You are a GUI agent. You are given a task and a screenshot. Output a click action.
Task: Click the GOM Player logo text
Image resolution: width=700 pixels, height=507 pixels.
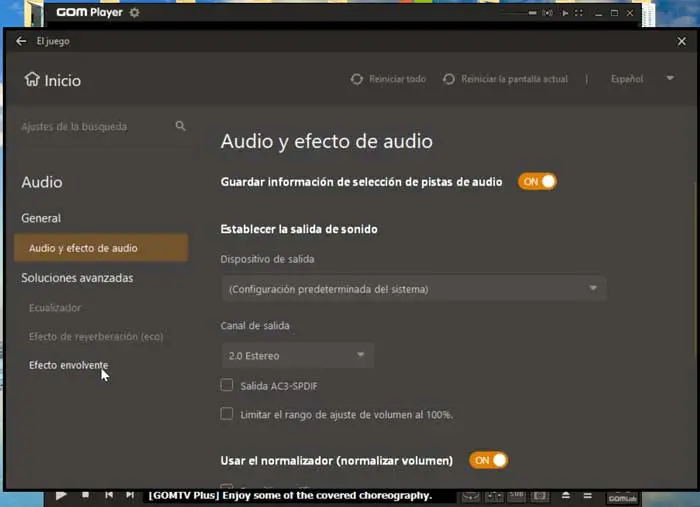pos(89,12)
